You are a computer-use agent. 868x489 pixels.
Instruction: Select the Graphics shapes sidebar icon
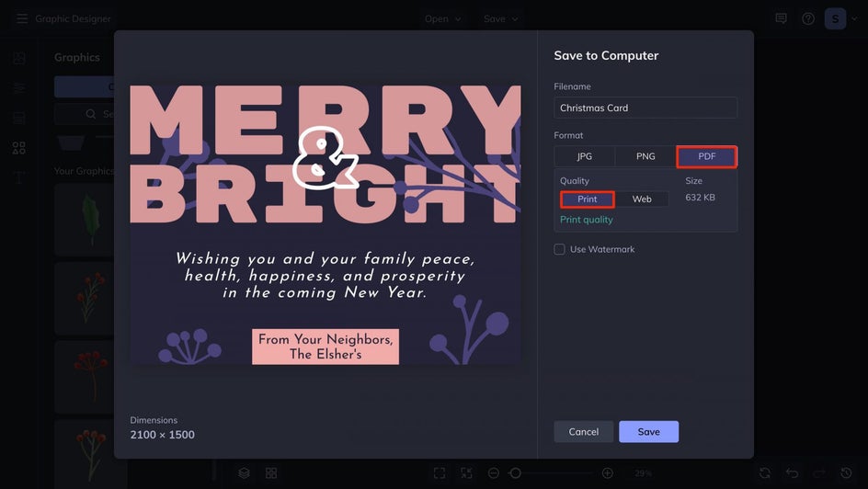tap(18, 148)
